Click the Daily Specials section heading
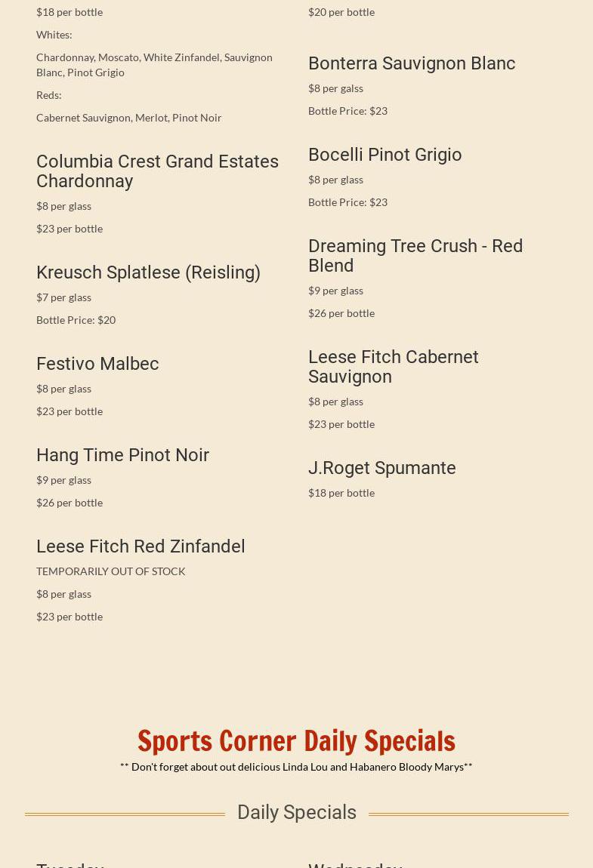593x868 pixels. point(296,812)
